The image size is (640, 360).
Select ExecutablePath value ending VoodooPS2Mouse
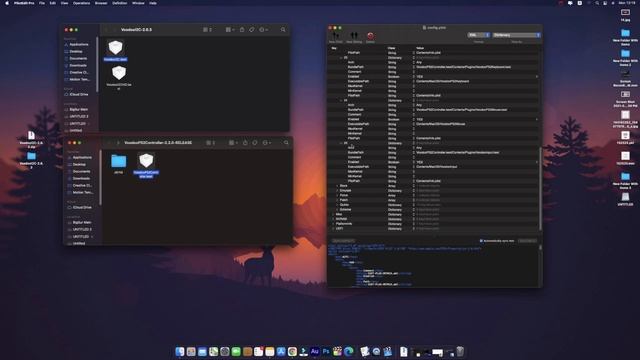pos(440,124)
